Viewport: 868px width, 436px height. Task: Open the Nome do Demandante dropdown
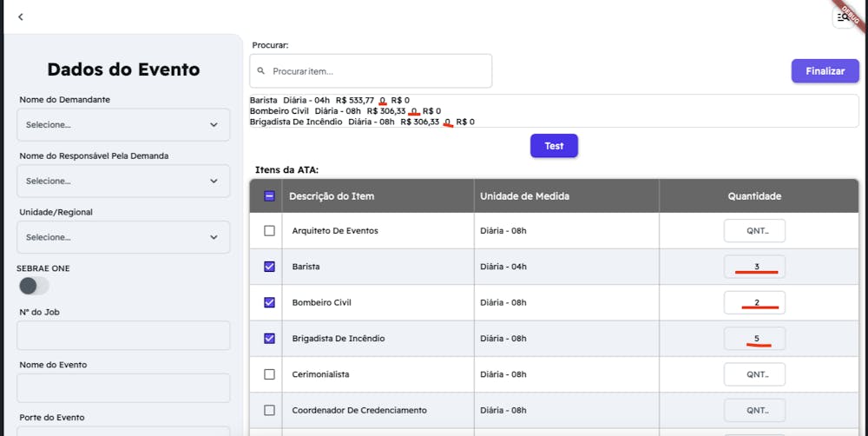click(123, 125)
